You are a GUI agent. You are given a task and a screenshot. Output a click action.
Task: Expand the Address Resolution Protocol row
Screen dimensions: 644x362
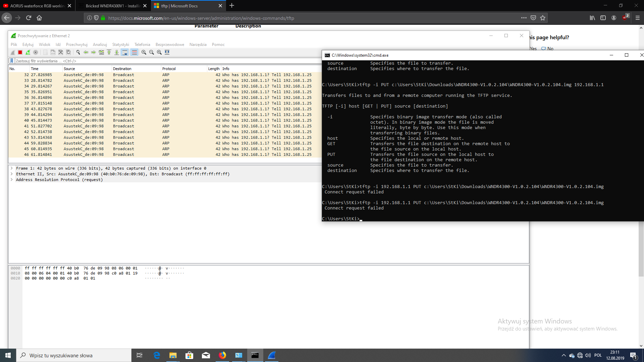coord(12,180)
